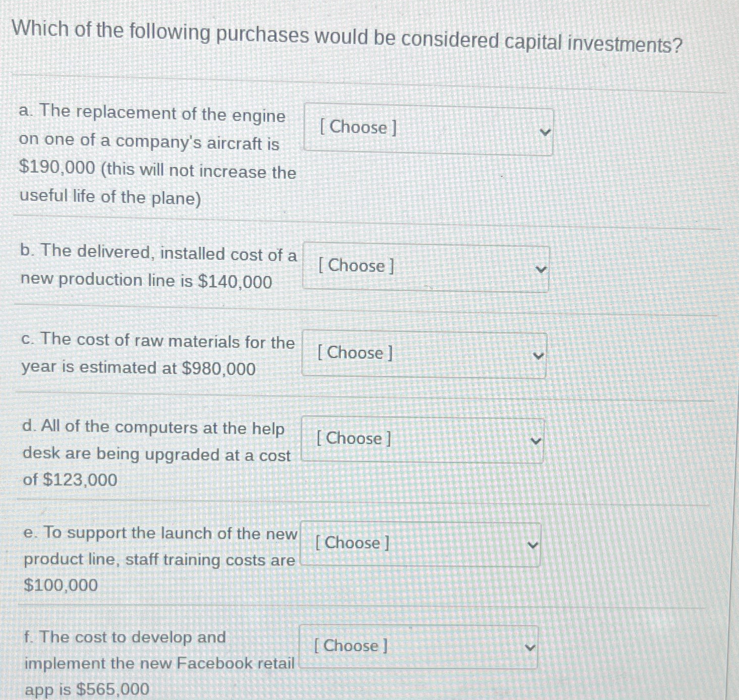Open the Choose dropdown for the Facebook retail app

click(418, 647)
